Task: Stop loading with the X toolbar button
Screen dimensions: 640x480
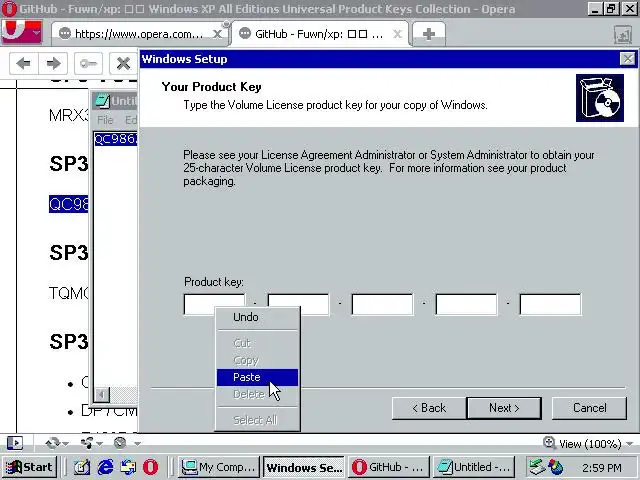Action: pyautogui.click(x=123, y=63)
